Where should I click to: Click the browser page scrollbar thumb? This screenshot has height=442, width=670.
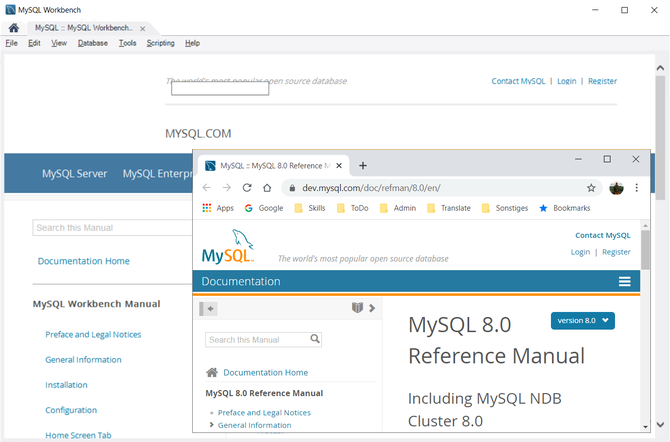point(645,250)
